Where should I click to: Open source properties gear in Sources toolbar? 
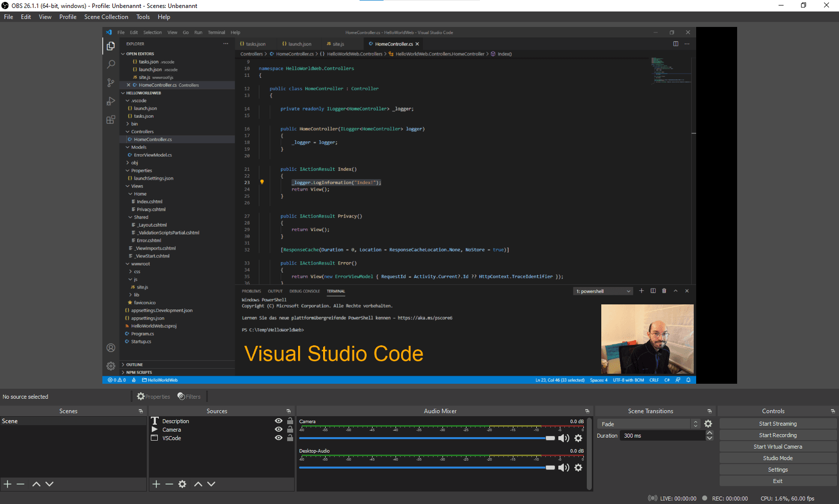click(182, 484)
